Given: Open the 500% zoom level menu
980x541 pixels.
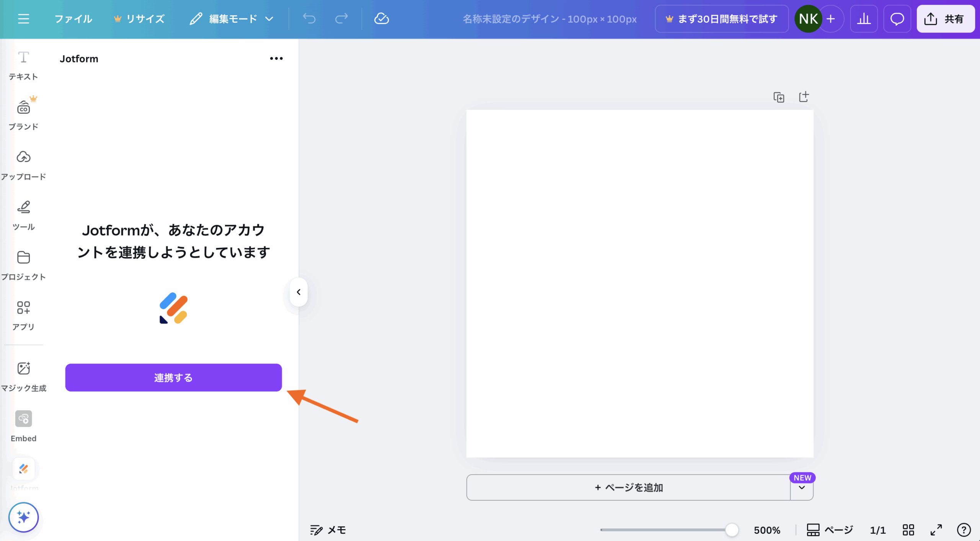Looking at the screenshot, I should pyautogui.click(x=767, y=530).
